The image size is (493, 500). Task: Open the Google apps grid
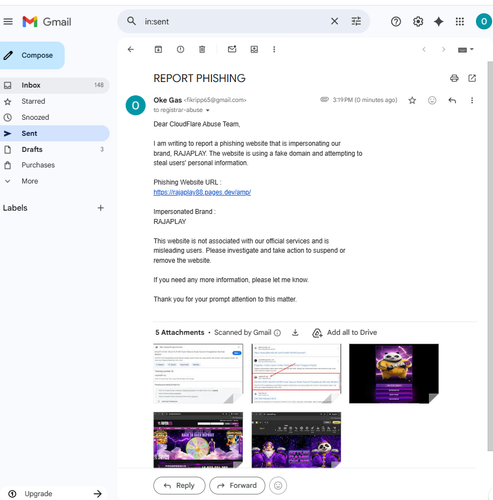pos(460,22)
